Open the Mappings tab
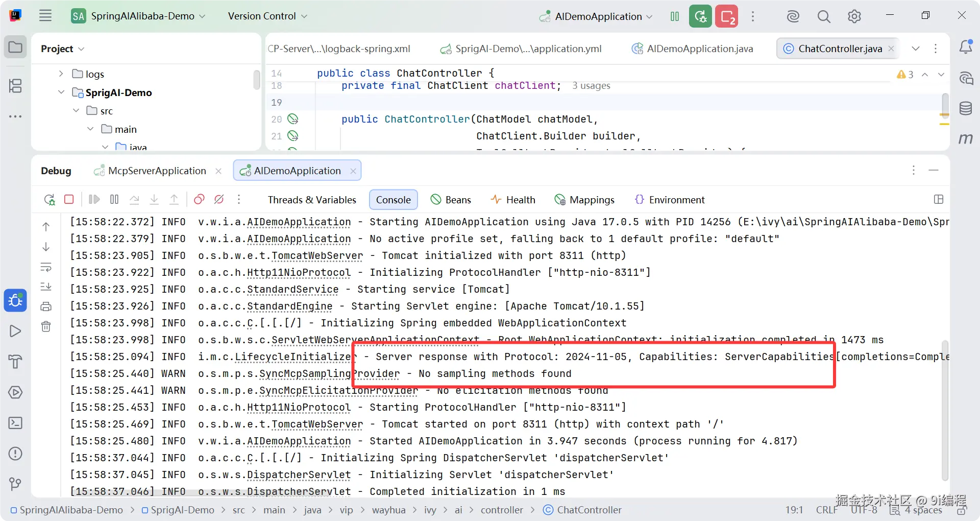 (x=585, y=200)
